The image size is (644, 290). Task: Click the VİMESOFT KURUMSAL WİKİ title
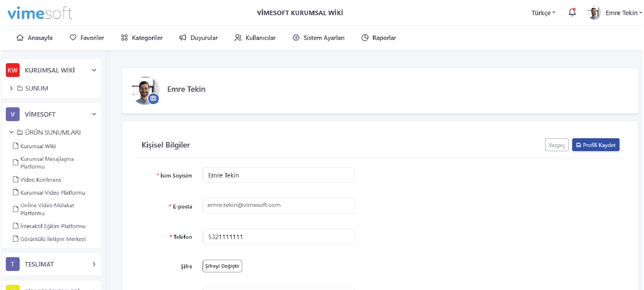pyautogui.click(x=300, y=13)
